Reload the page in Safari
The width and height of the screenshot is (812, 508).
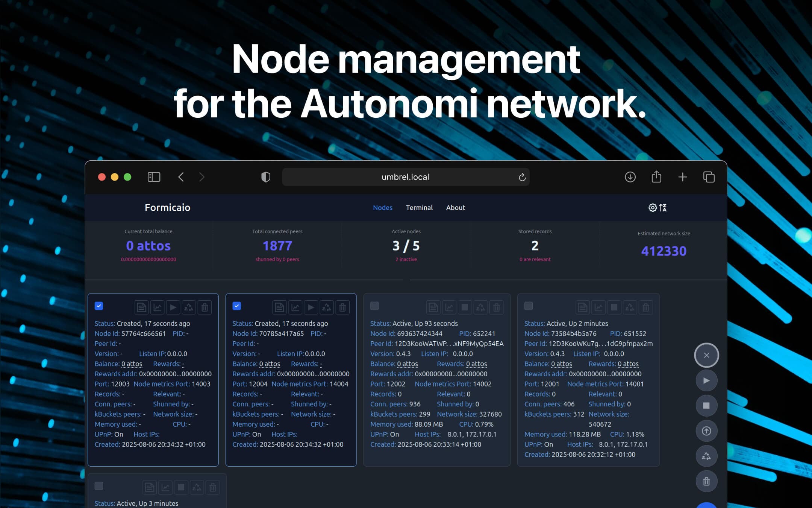click(x=522, y=177)
